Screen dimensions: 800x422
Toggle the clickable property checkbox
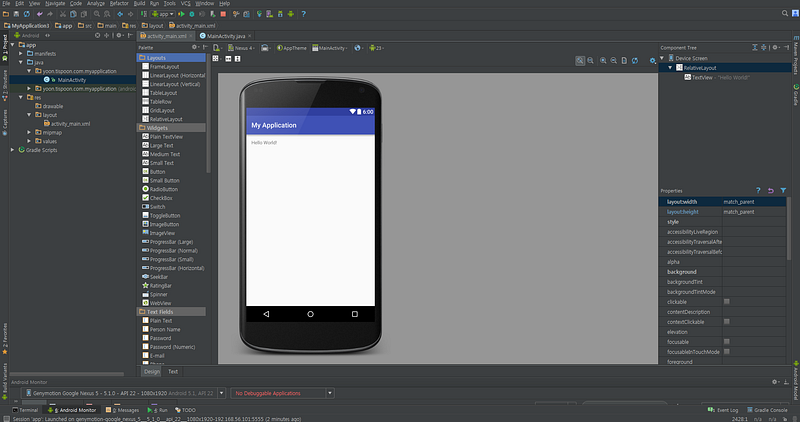coord(727,302)
